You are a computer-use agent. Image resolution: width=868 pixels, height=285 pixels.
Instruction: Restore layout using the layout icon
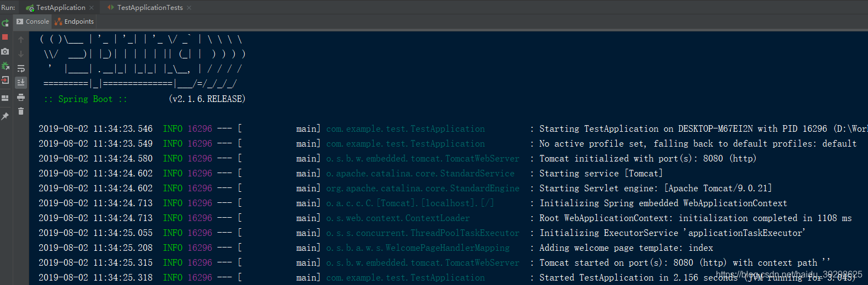5,98
